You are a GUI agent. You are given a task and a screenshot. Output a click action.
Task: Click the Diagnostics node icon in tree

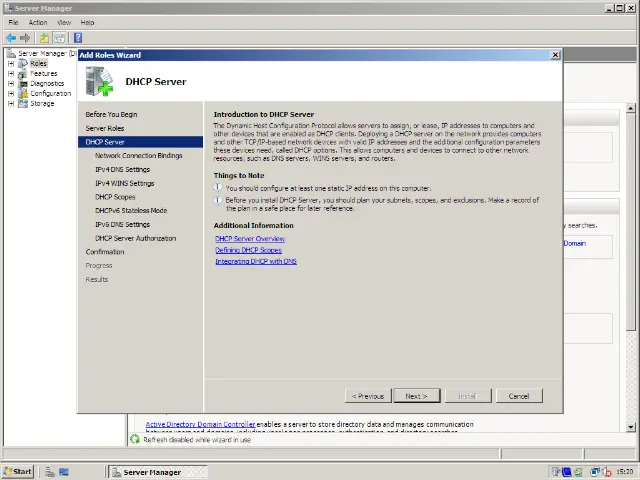[x=23, y=84]
